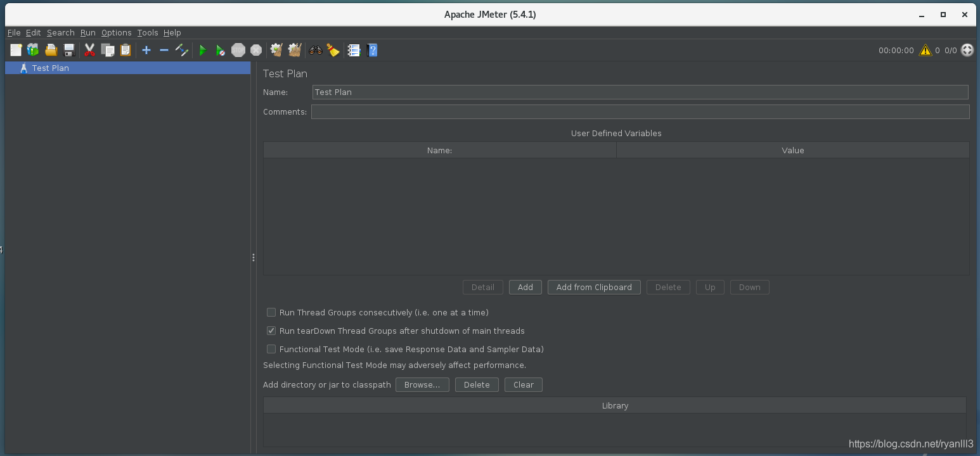Click the Expand All plus icon
Image resolution: width=980 pixels, height=456 pixels.
tap(146, 50)
